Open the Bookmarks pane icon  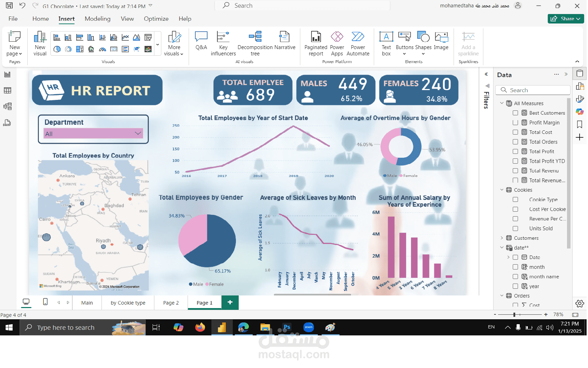pos(580,124)
